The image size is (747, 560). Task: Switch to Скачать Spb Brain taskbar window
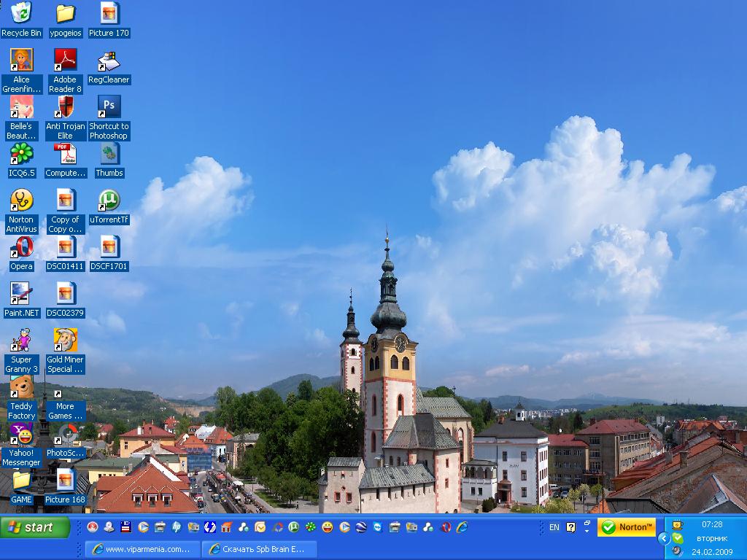[x=260, y=549]
